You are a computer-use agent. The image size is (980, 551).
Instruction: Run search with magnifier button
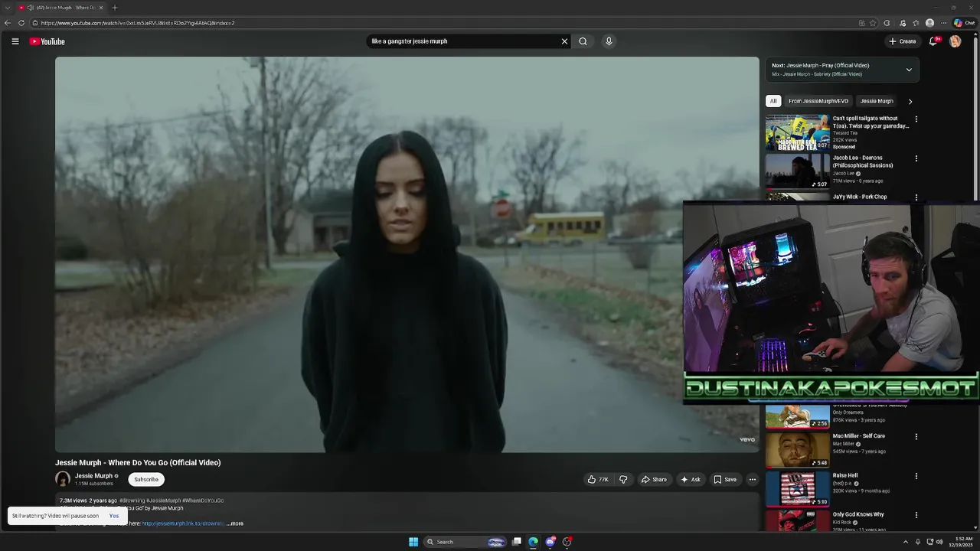(x=583, y=41)
